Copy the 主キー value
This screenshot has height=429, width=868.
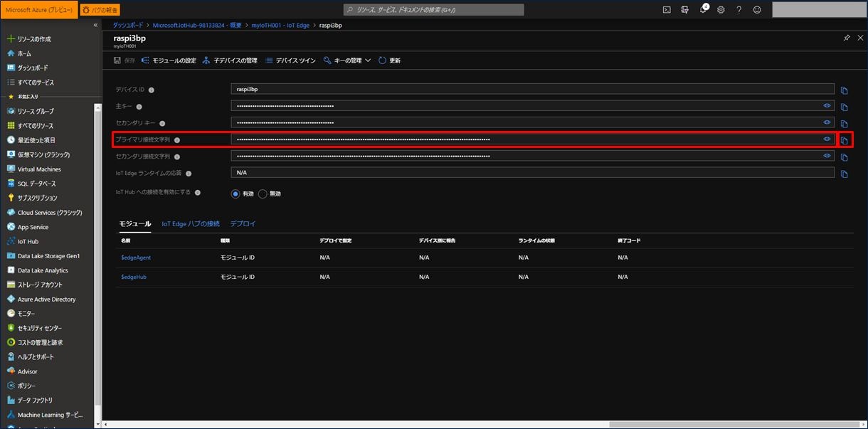click(x=844, y=107)
